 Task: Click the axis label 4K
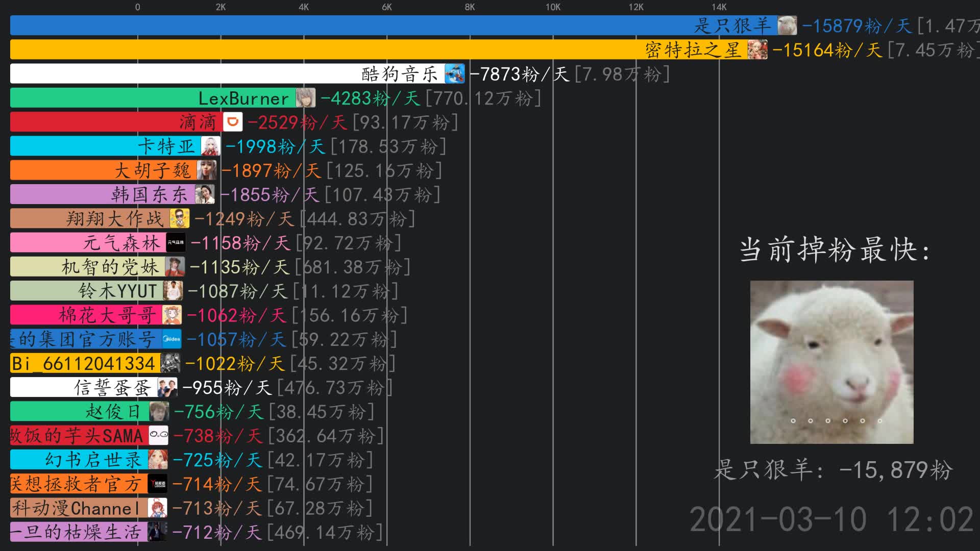(x=304, y=7)
